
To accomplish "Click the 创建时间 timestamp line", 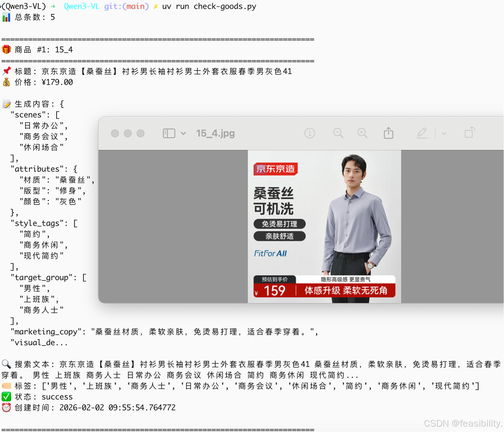I will pos(89,408).
